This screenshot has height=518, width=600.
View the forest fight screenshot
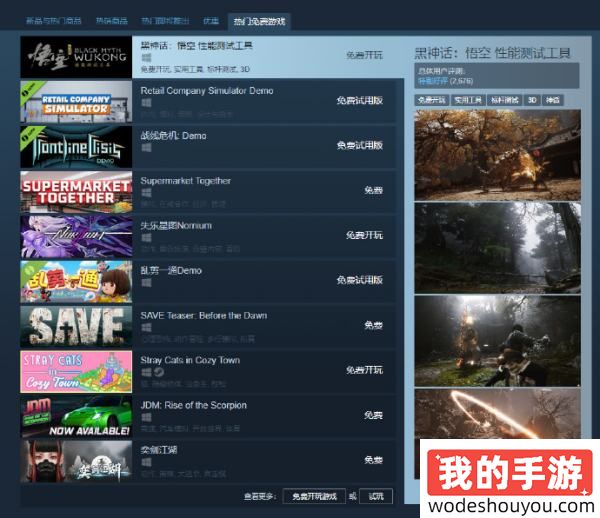pyautogui.click(x=497, y=341)
